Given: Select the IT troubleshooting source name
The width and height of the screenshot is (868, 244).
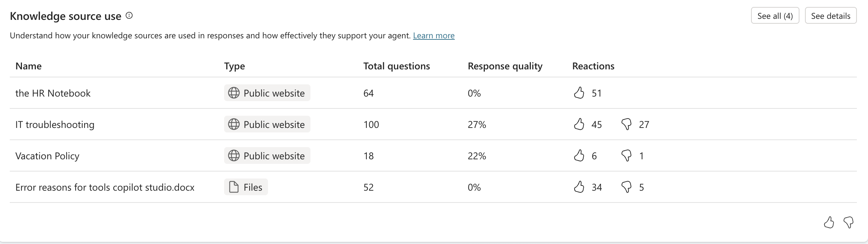Looking at the screenshot, I should 55,125.
